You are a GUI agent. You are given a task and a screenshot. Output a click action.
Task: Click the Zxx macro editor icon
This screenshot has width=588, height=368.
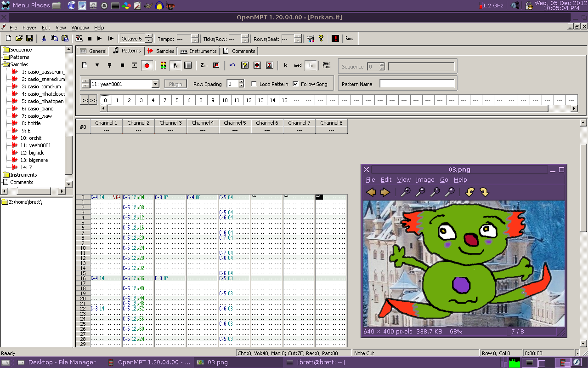click(x=204, y=65)
